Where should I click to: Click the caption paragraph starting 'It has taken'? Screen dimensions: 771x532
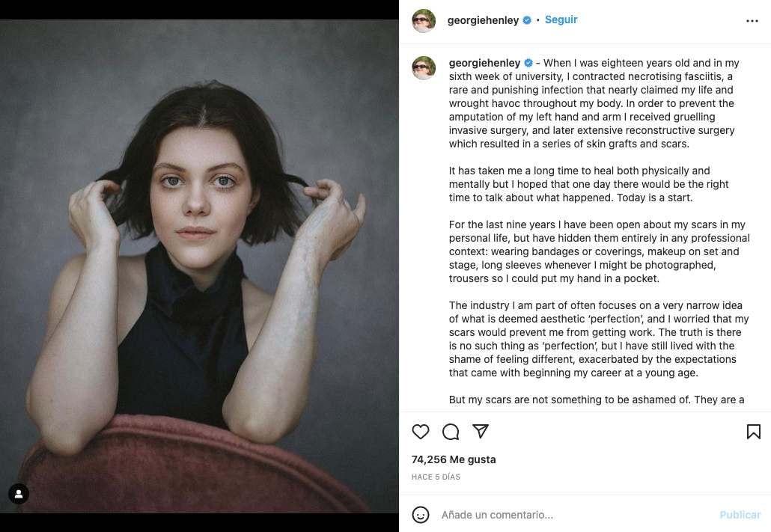(588, 184)
